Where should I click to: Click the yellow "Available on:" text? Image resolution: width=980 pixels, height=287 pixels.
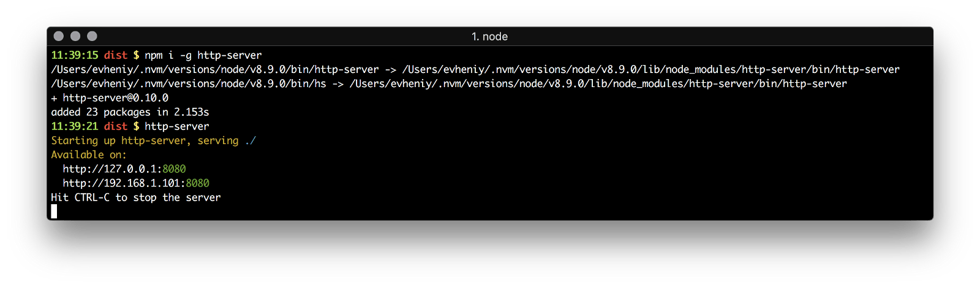88,155
